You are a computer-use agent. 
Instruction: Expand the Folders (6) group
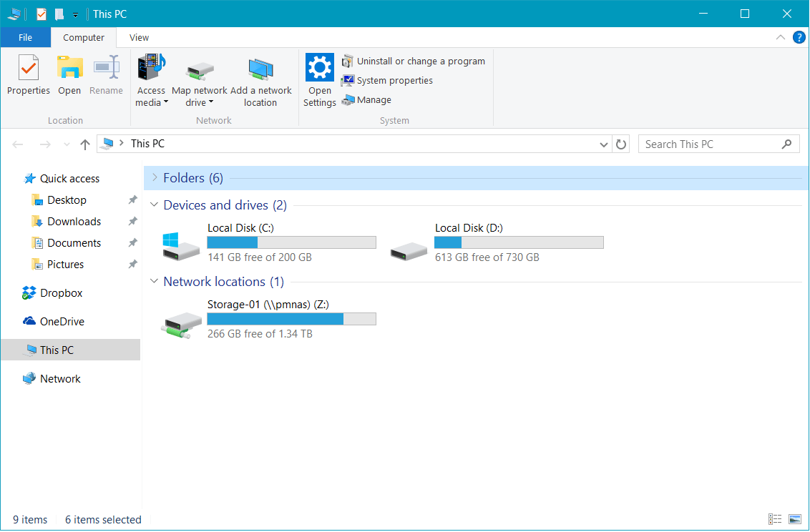(x=155, y=178)
